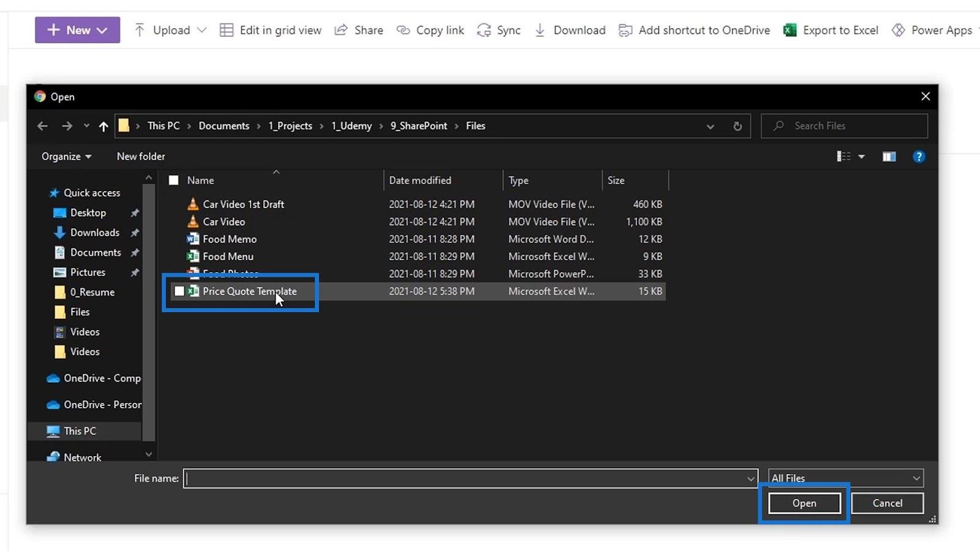Tick the checkbox for Price Quote Template
The image size is (980, 551).
click(179, 291)
